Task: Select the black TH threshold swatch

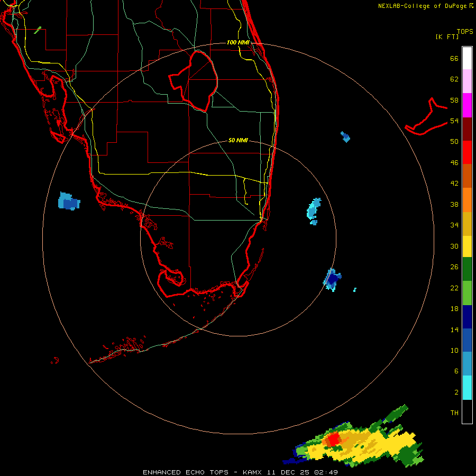Action: pos(467,411)
